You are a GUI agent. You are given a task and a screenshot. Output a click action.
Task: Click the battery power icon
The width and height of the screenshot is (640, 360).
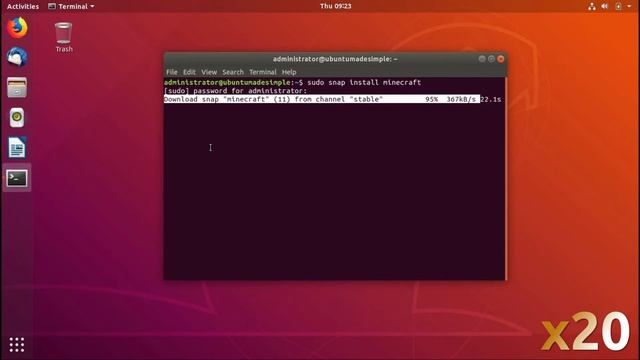pos(618,6)
